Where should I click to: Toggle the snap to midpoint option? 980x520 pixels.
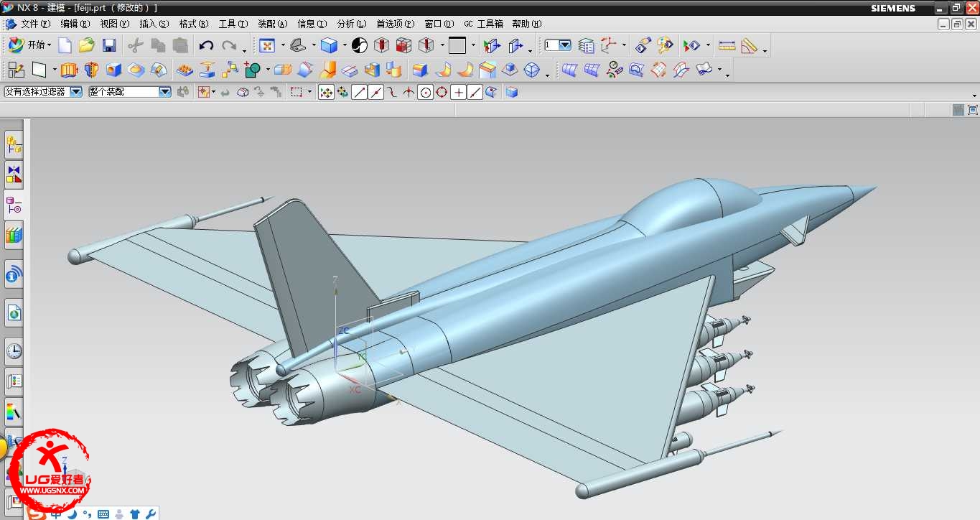pyautogui.click(x=375, y=93)
